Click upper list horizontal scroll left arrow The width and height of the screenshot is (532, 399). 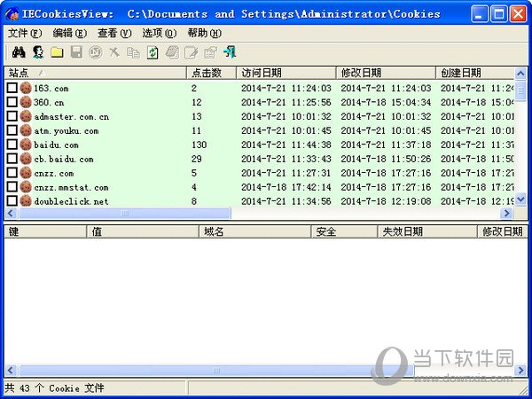click(11, 213)
